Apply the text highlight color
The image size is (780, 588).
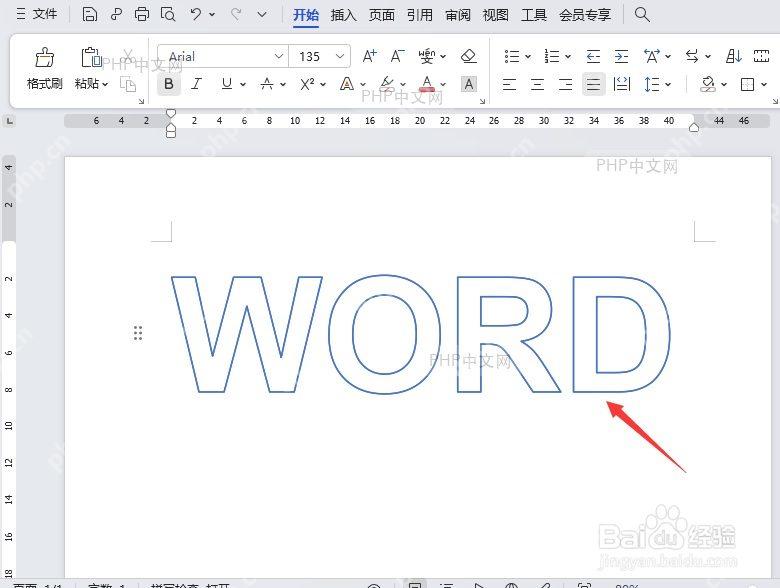[387, 84]
